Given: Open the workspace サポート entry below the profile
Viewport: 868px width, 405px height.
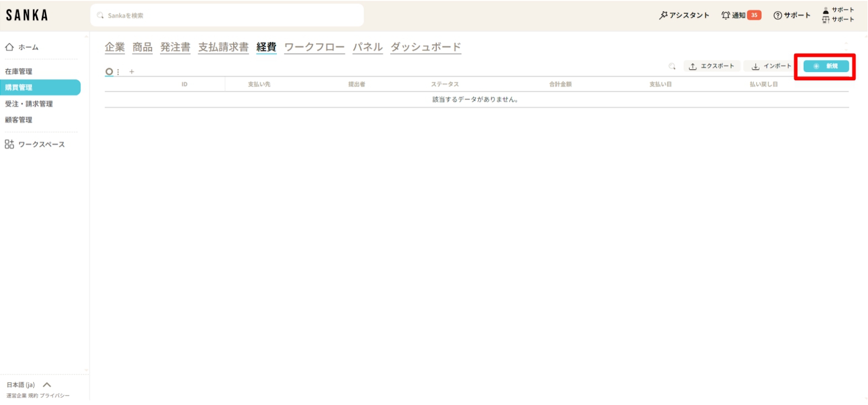Looking at the screenshot, I should click(x=838, y=19).
